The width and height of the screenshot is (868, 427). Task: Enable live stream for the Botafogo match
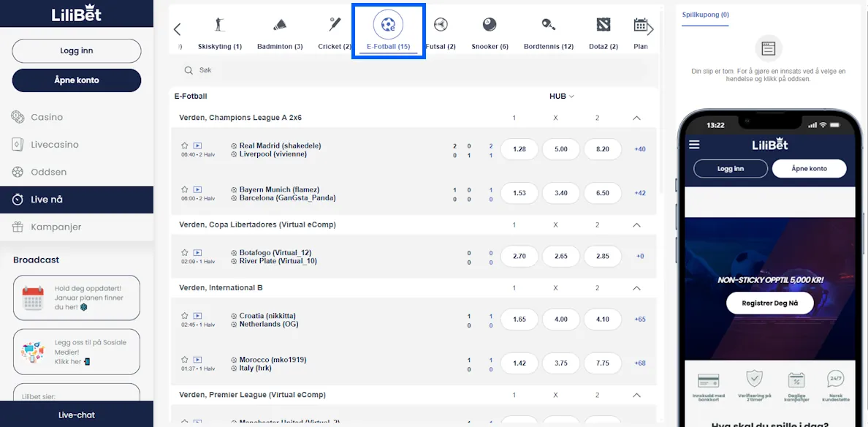point(197,252)
